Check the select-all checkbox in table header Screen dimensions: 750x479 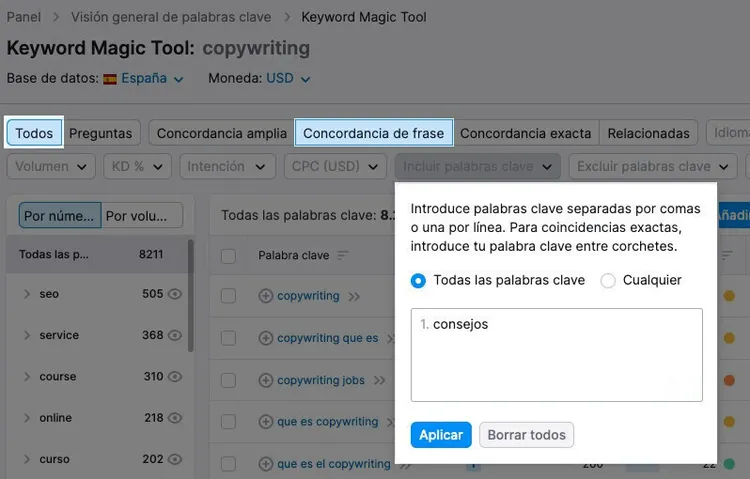click(x=228, y=256)
